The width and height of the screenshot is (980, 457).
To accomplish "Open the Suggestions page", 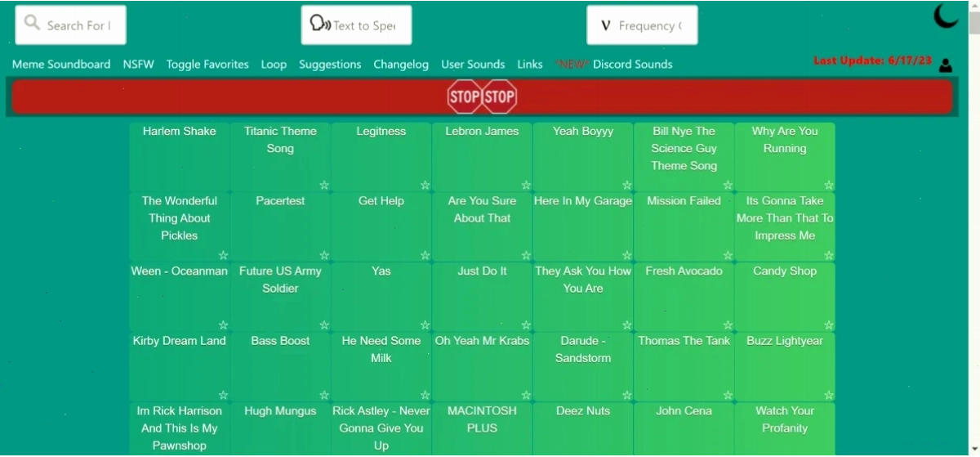I will 330,65.
